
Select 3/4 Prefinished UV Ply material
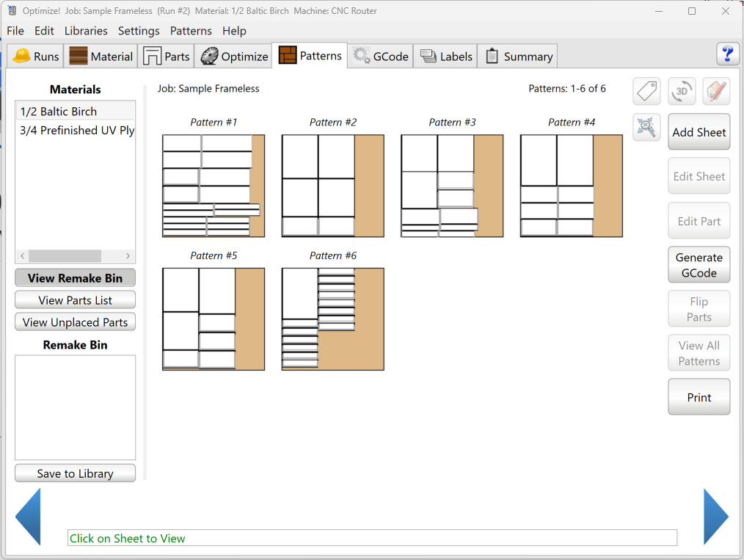click(77, 131)
